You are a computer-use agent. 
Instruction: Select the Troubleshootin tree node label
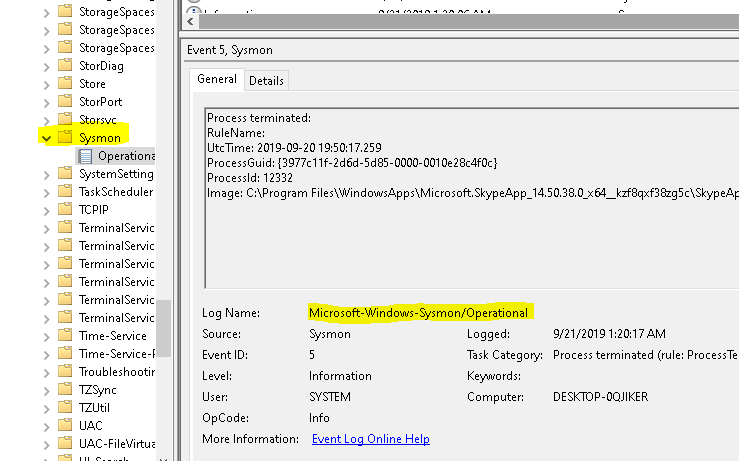(x=116, y=372)
